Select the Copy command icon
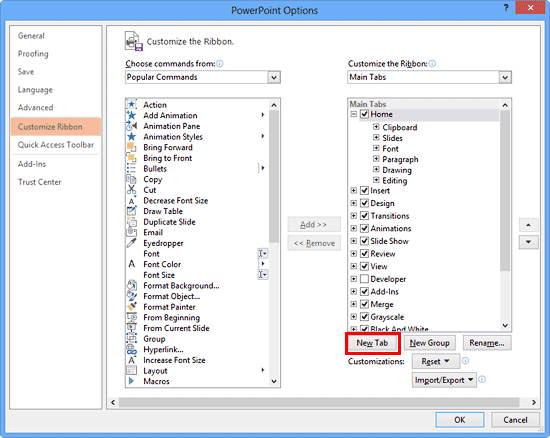 (132, 179)
